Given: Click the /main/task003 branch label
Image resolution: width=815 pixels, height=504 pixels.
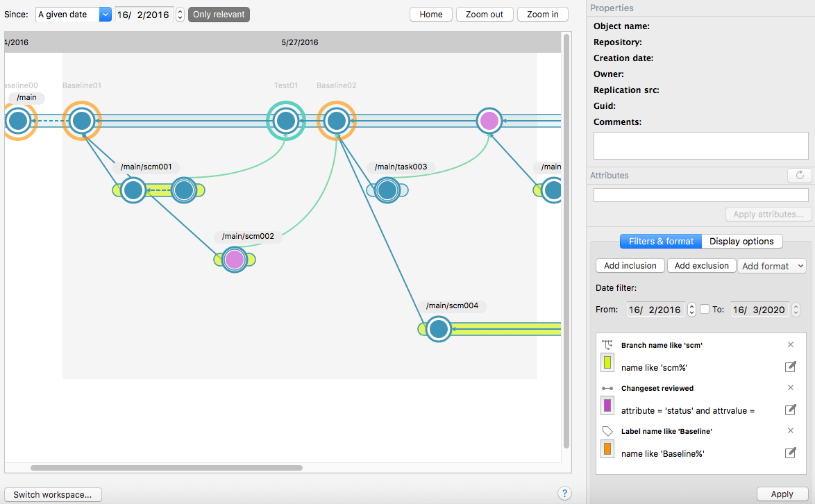Looking at the screenshot, I should (401, 167).
